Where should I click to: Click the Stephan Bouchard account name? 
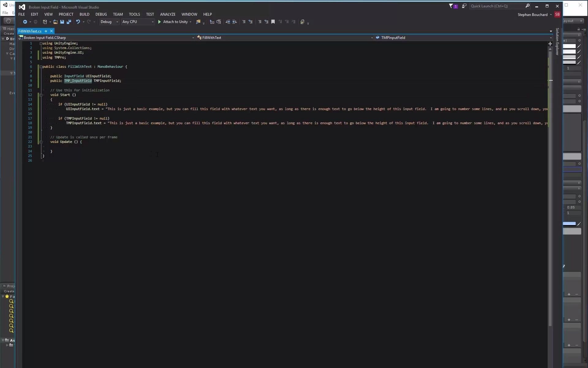point(533,14)
